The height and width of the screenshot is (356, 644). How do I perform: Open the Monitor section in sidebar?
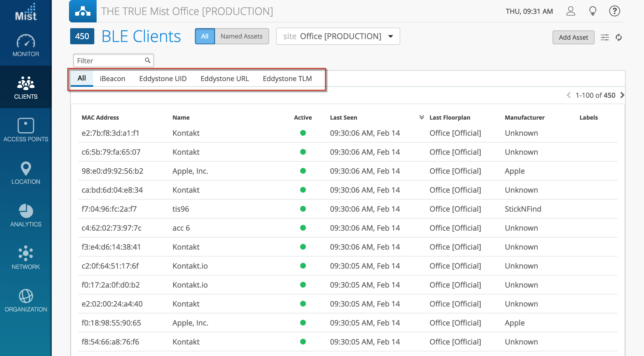26,45
